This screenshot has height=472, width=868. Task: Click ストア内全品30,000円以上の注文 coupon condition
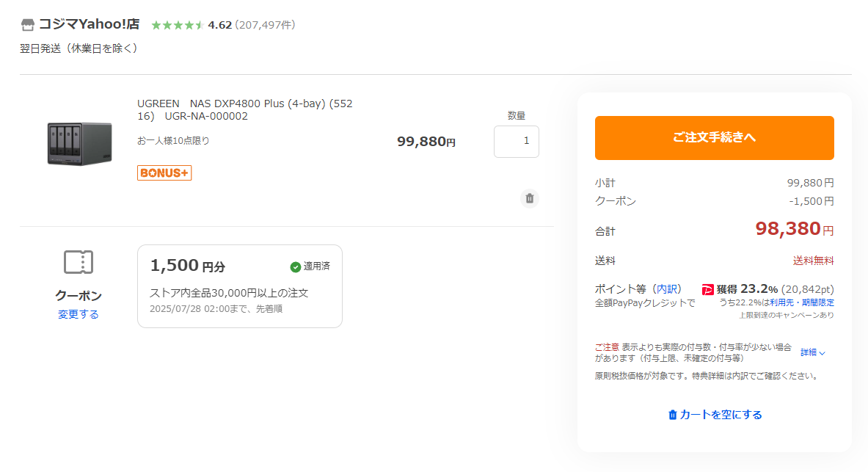(229, 293)
